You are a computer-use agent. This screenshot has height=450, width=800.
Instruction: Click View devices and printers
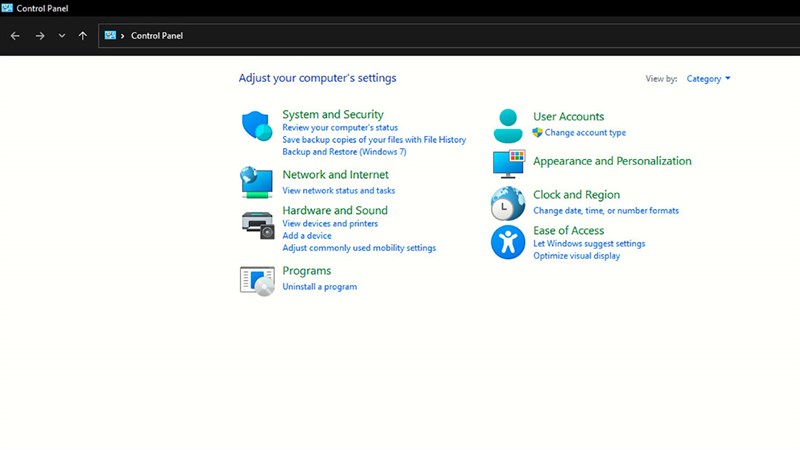tap(330, 223)
